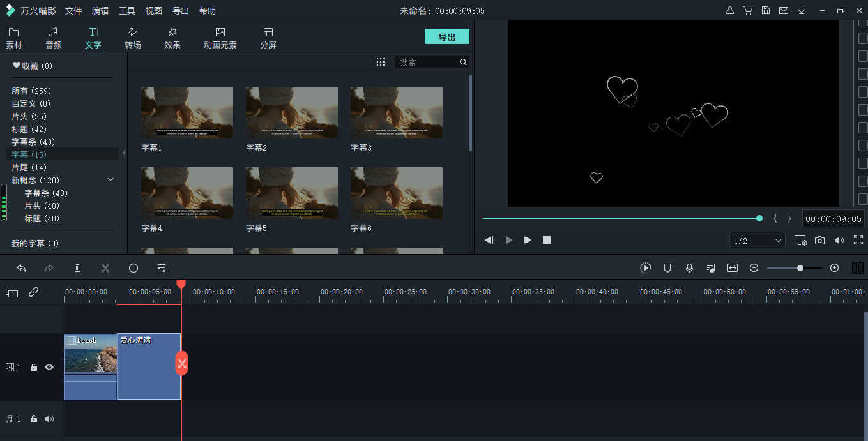Click the 导出 export button

(446, 37)
